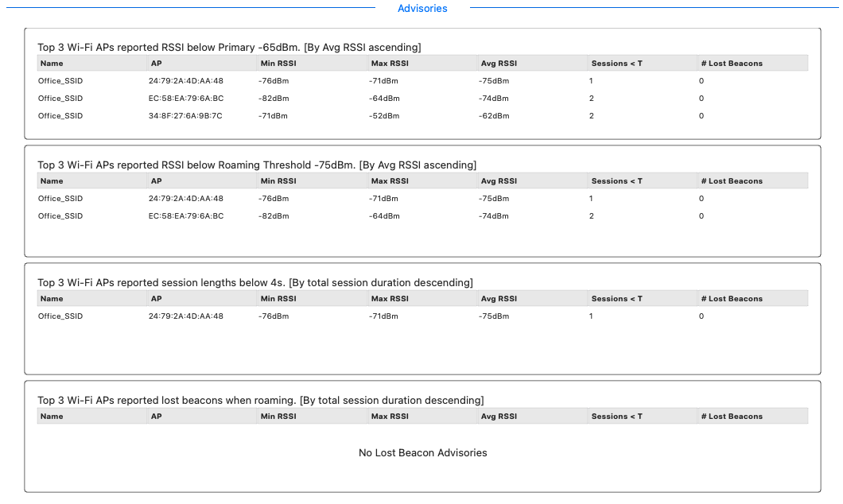Screen dimensions: 843x504
Task: Sort by Name in the Primary -65dBm table
Action: tap(52, 64)
